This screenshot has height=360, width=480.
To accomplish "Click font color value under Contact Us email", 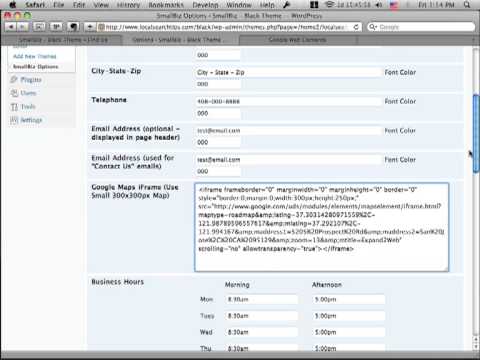I will (218, 171).
